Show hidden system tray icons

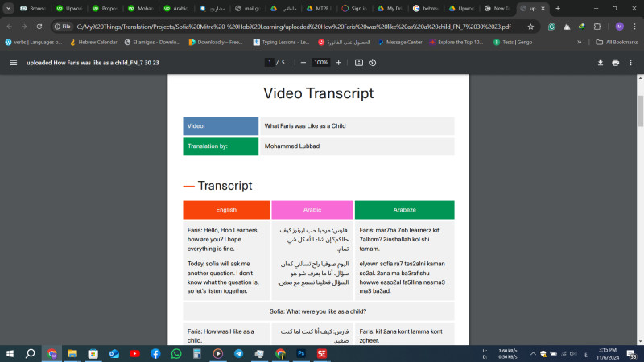click(465, 353)
